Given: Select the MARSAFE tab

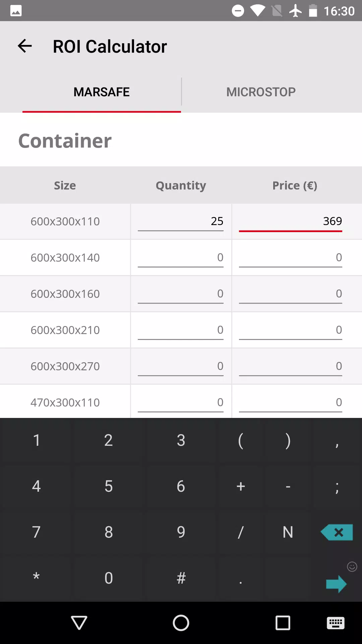Looking at the screenshot, I should [102, 92].
